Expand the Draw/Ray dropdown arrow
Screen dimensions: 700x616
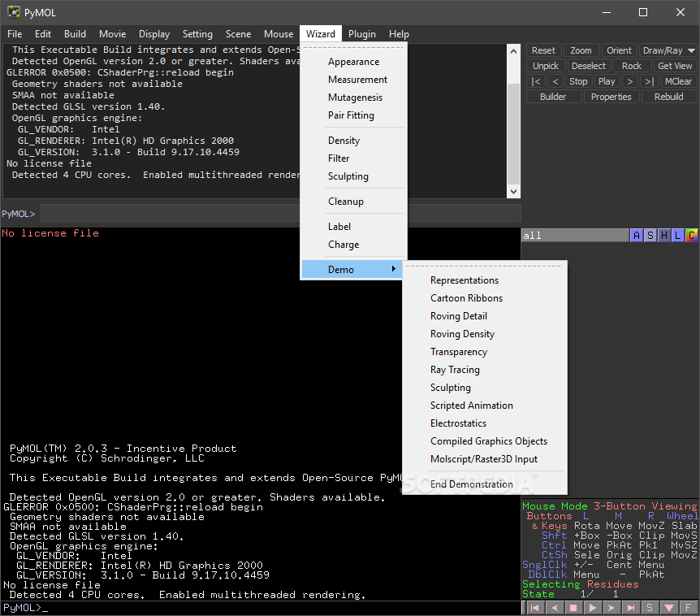tap(692, 50)
